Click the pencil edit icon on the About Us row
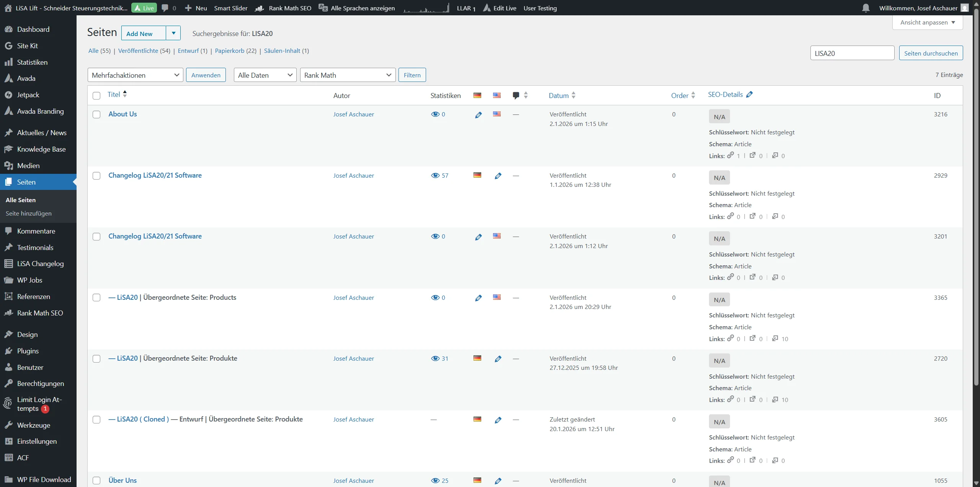Image resolution: width=980 pixels, height=487 pixels. click(x=478, y=114)
